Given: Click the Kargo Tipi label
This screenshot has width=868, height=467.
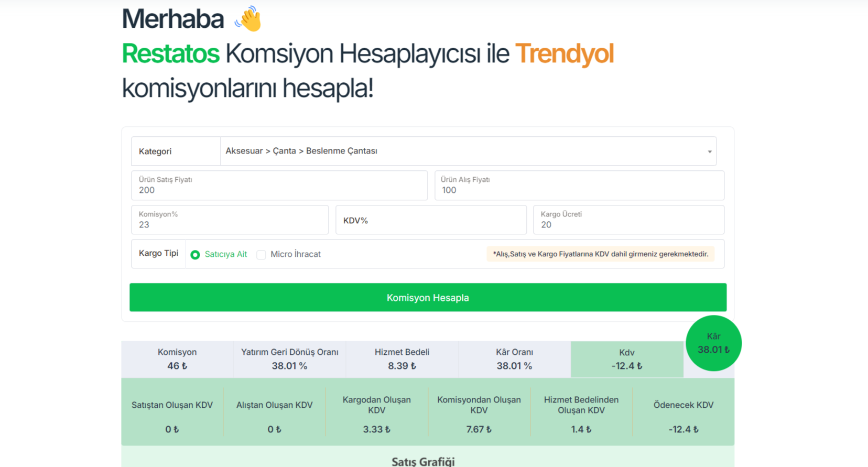Looking at the screenshot, I should click(x=158, y=253).
